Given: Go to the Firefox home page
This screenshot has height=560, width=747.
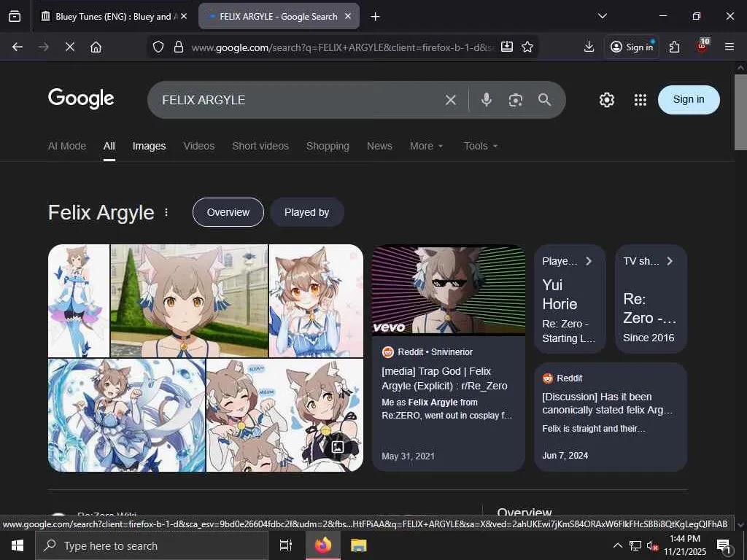Looking at the screenshot, I should (x=96, y=47).
